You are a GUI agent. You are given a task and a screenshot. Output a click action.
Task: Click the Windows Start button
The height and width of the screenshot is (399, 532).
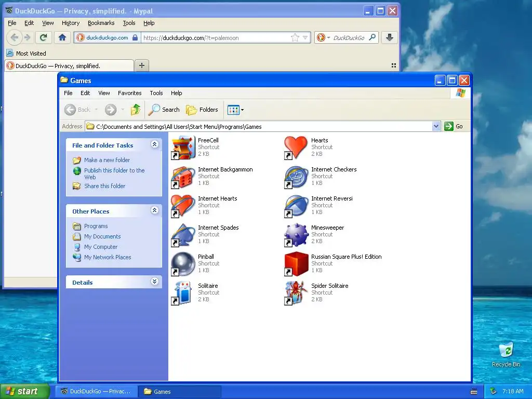[25, 391]
